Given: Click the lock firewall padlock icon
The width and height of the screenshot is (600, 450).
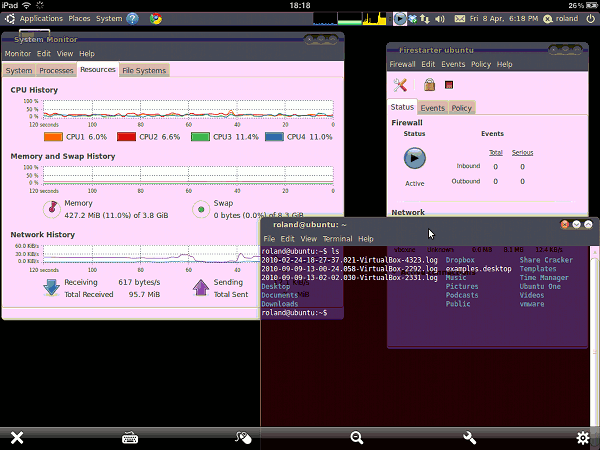Looking at the screenshot, I should (429, 85).
